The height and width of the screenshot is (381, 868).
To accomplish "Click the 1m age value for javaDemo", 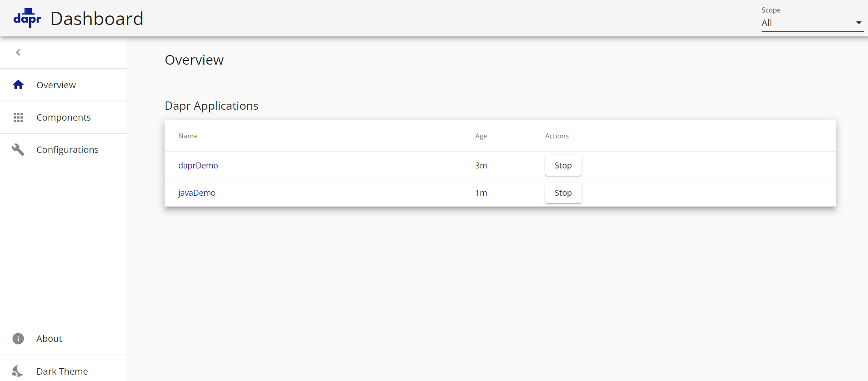I will [x=481, y=193].
